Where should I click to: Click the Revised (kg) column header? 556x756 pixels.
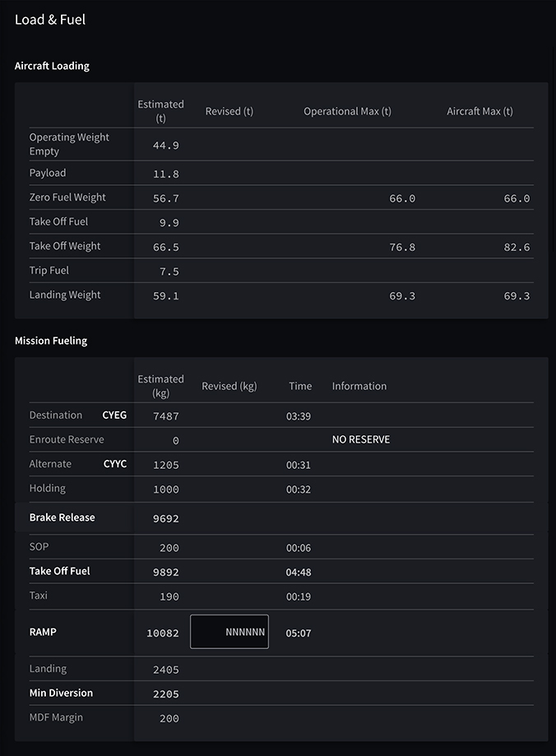point(229,386)
